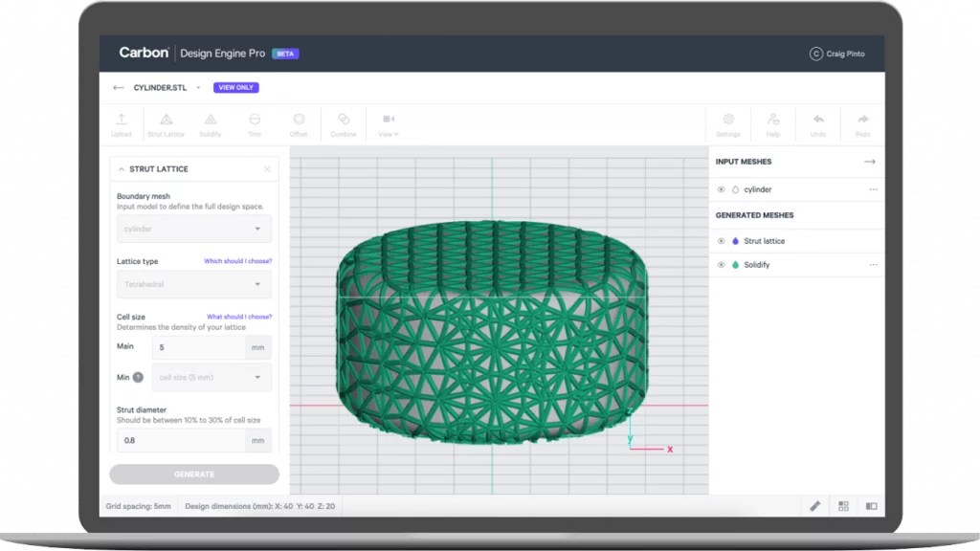
Task: Open the Help icon
Action: tap(773, 124)
